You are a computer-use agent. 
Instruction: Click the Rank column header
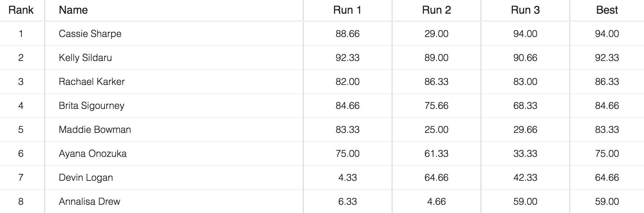21,10
